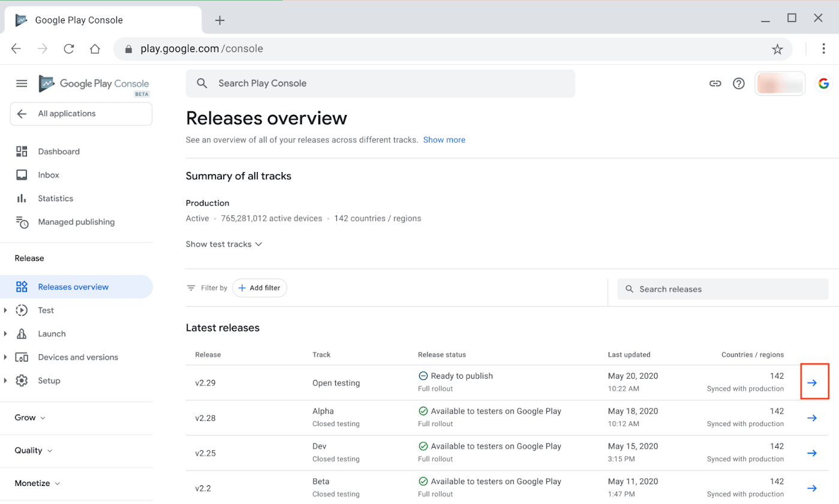Open the navigation hamburger menu
839x504 pixels.
point(22,83)
